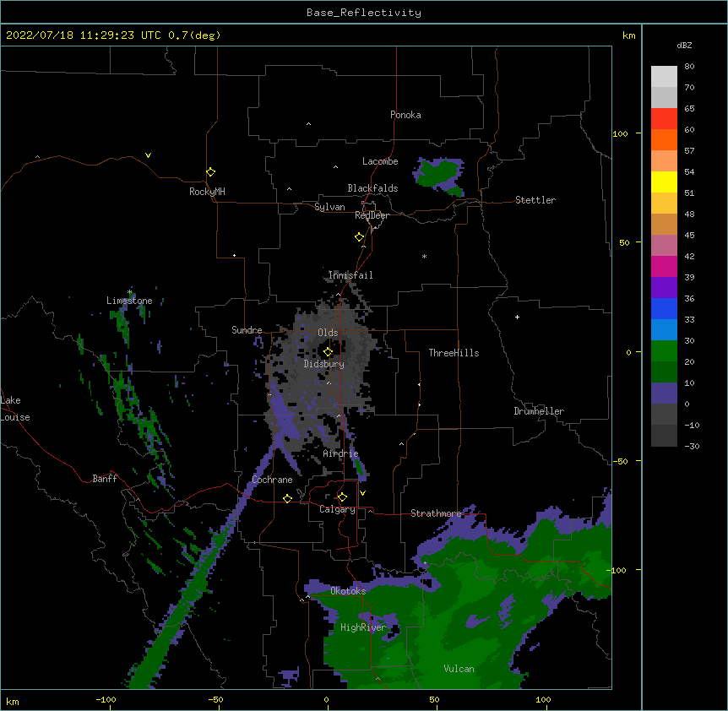728x711 pixels.
Task: Click the Base_Reflectivity title
Action: pos(364,13)
